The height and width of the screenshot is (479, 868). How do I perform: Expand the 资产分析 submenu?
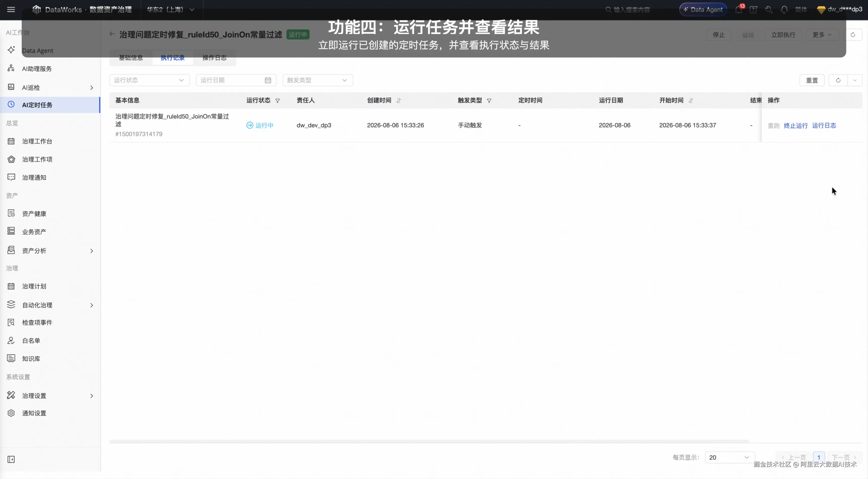pyautogui.click(x=92, y=251)
